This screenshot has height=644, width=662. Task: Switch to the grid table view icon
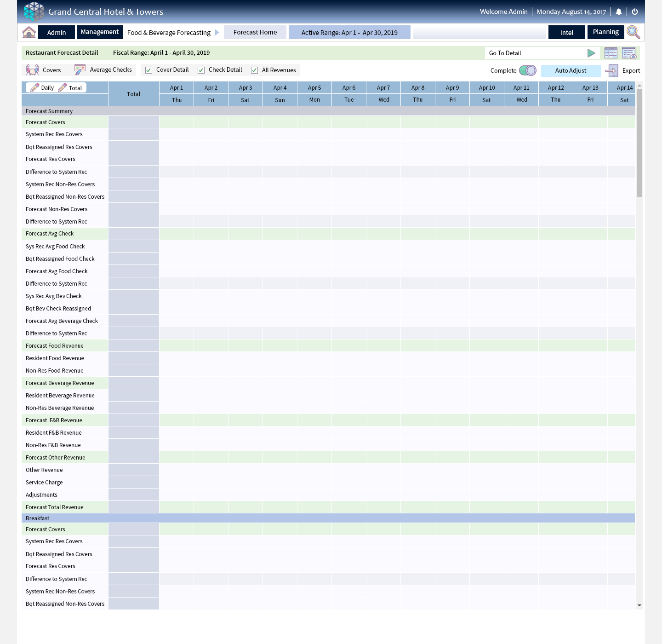(611, 53)
